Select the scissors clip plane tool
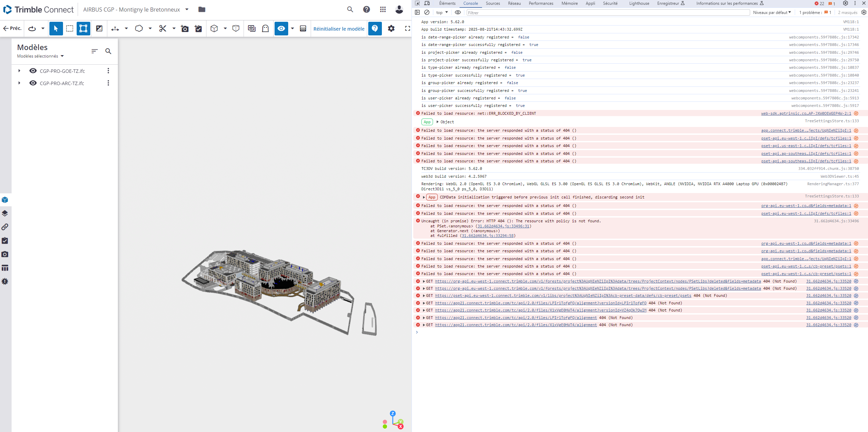868x432 pixels. point(163,29)
